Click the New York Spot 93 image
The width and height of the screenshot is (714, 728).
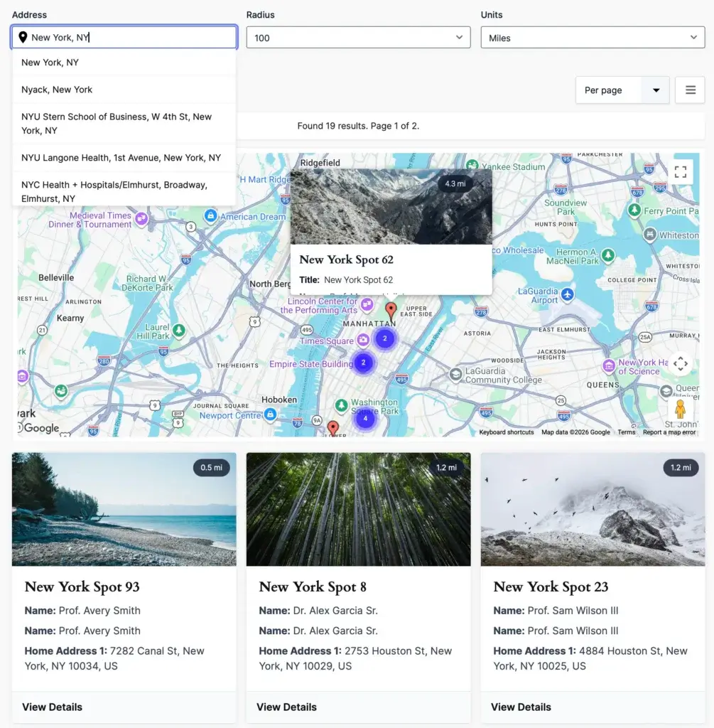(x=124, y=509)
